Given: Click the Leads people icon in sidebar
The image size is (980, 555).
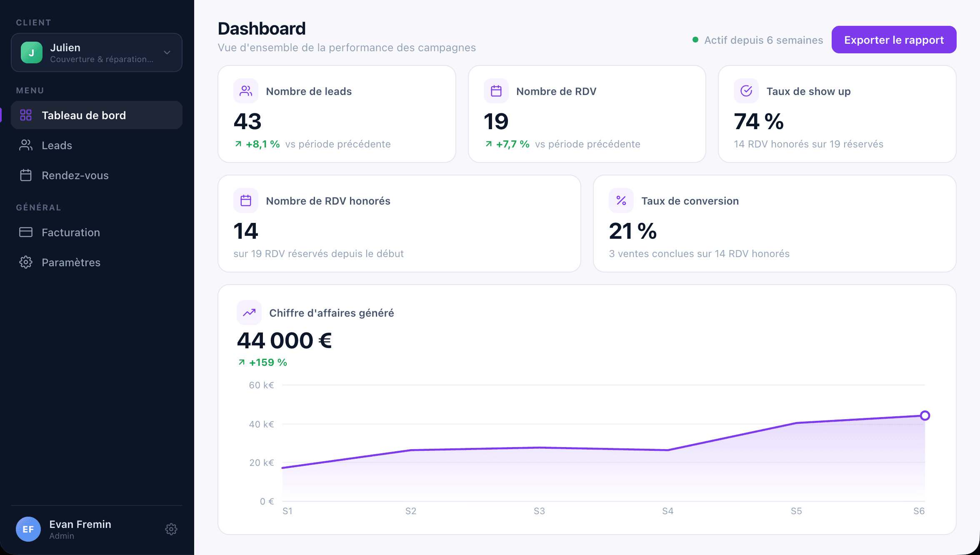Looking at the screenshot, I should click(x=26, y=145).
